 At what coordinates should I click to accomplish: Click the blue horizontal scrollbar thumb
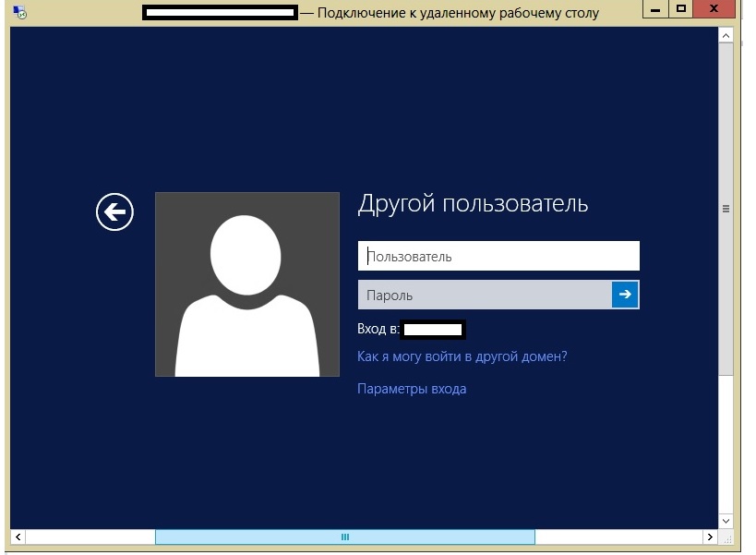click(344, 537)
